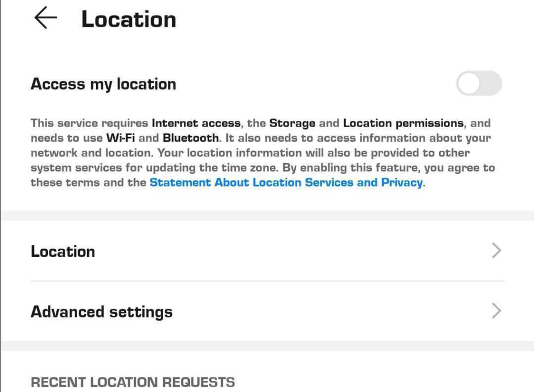This screenshot has width=534, height=392.
Task: Tap the Access my location label
Action: coord(103,84)
